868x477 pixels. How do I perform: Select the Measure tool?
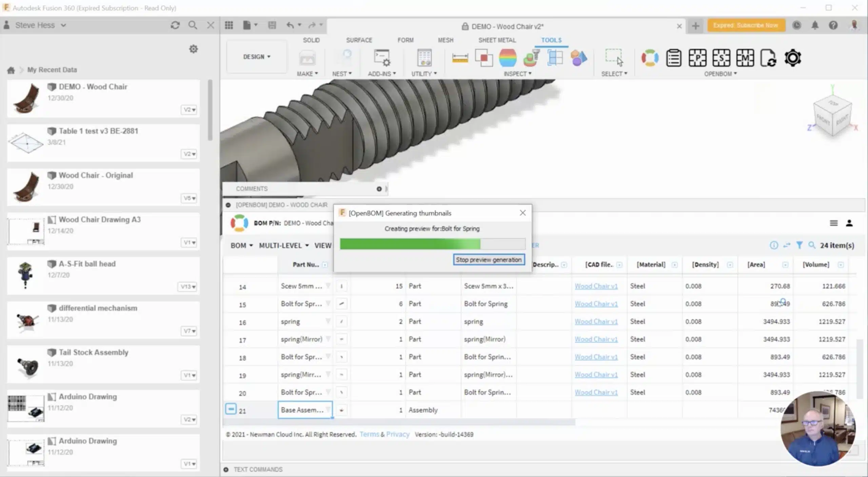[x=460, y=58]
